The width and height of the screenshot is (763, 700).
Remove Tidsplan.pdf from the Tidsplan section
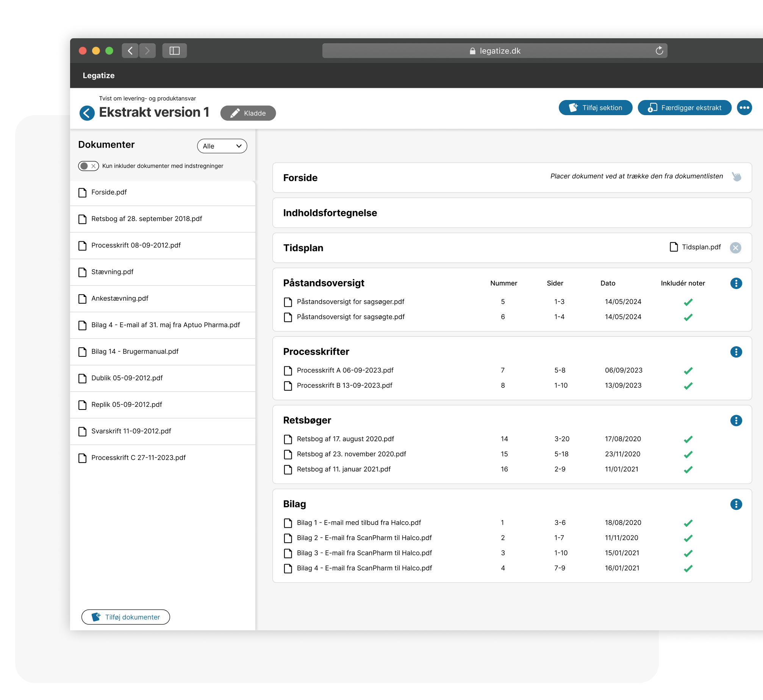pos(735,248)
